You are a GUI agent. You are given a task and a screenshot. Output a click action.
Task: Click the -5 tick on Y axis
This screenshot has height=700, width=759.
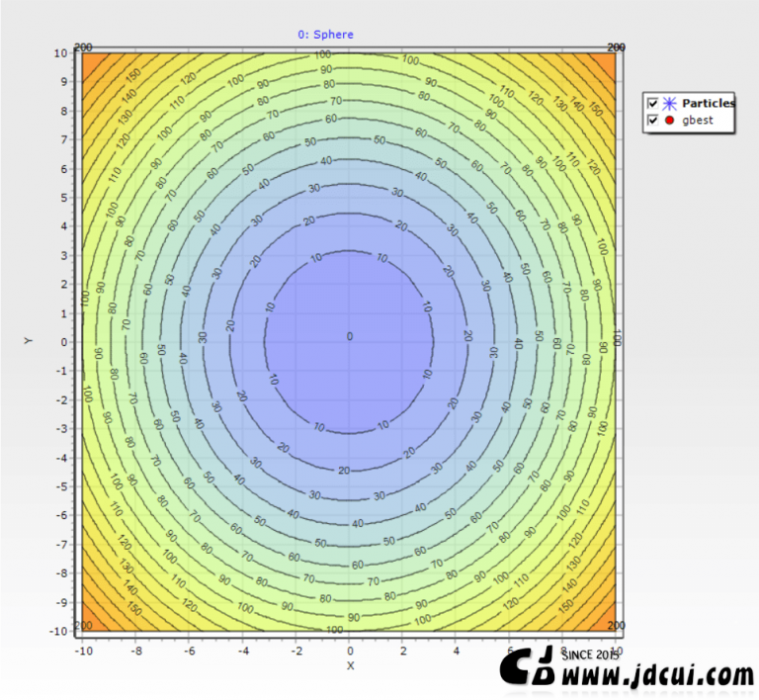tap(60, 486)
